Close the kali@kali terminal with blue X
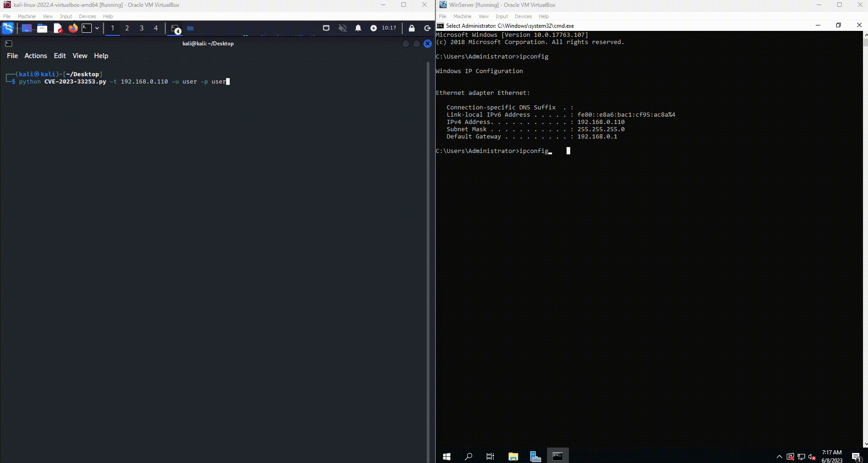The image size is (868, 463). (428, 44)
